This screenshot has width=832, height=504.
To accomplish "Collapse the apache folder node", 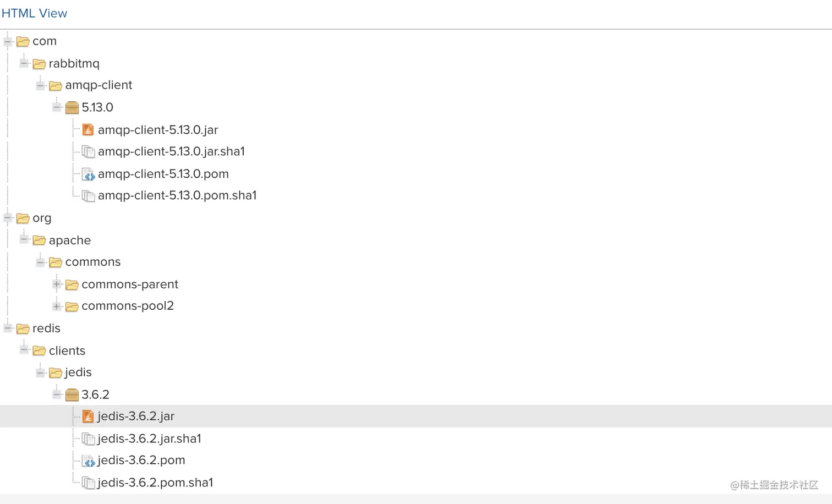I will [24, 240].
